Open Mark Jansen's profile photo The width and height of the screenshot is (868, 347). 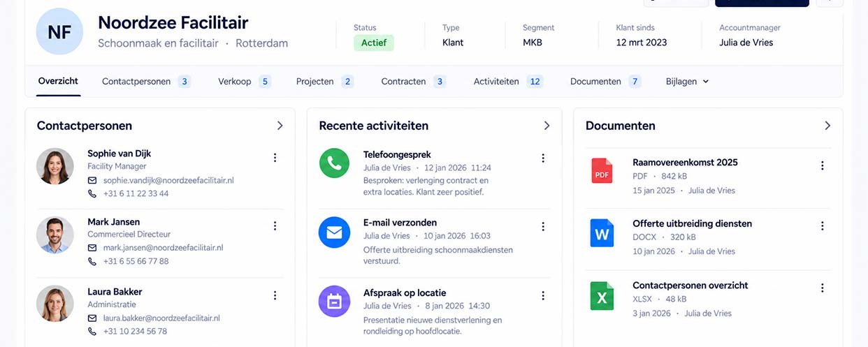click(x=55, y=235)
